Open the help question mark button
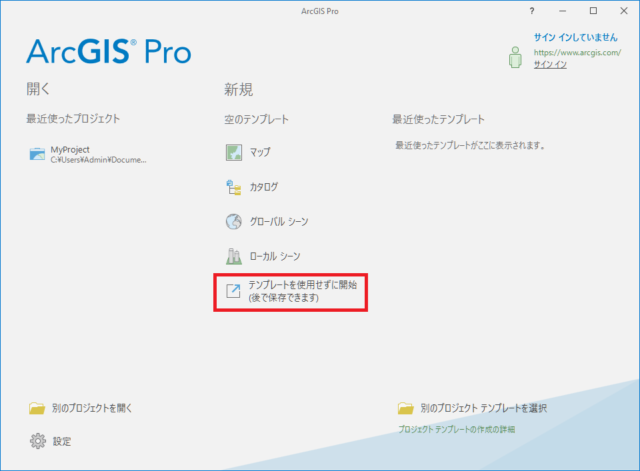Image resolution: width=640 pixels, height=471 pixels. pos(531,11)
